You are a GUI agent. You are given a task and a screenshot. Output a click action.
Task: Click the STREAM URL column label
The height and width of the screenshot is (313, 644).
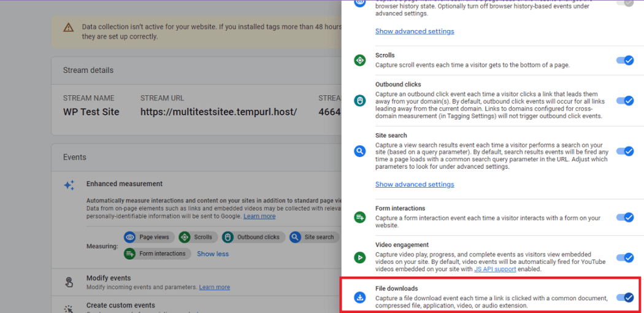coord(163,98)
